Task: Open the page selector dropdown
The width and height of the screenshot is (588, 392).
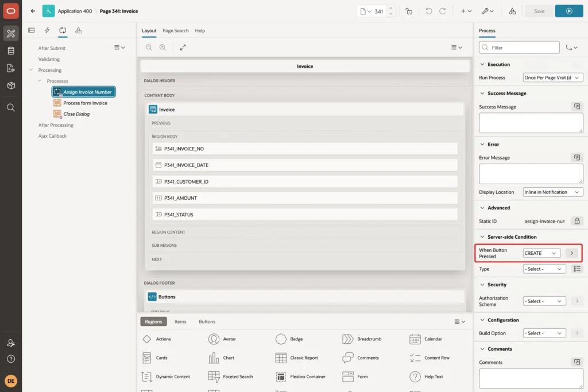Action: tap(366, 11)
